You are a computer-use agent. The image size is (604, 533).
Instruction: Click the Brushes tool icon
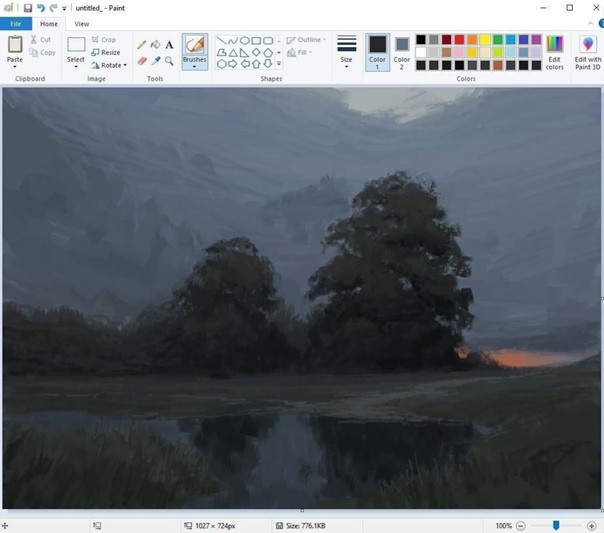coord(195,45)
